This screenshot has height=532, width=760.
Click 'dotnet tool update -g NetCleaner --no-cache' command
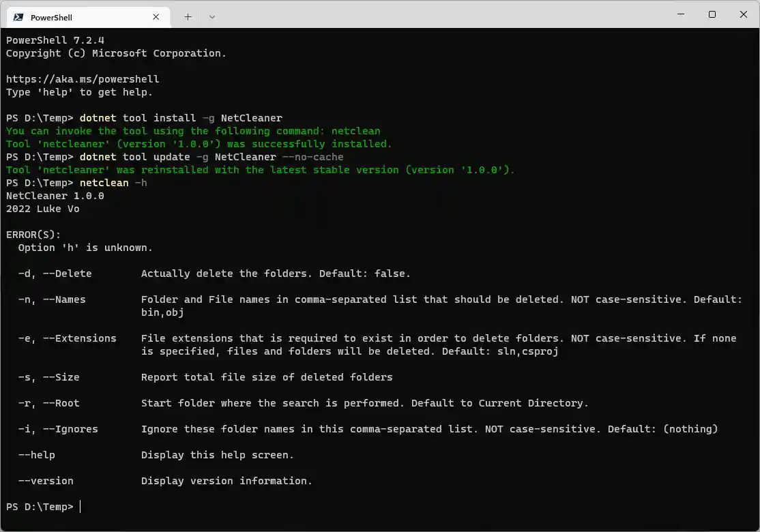[211, 157]
